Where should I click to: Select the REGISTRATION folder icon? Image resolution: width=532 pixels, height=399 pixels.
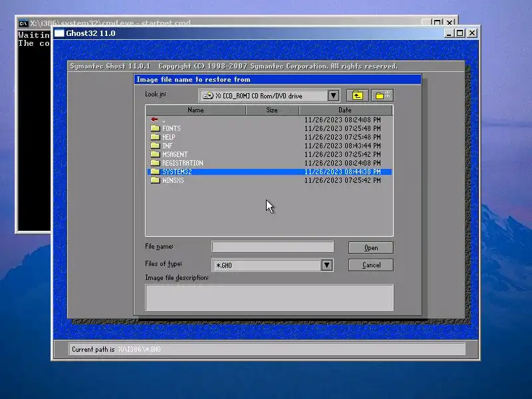tap(156, 163)
